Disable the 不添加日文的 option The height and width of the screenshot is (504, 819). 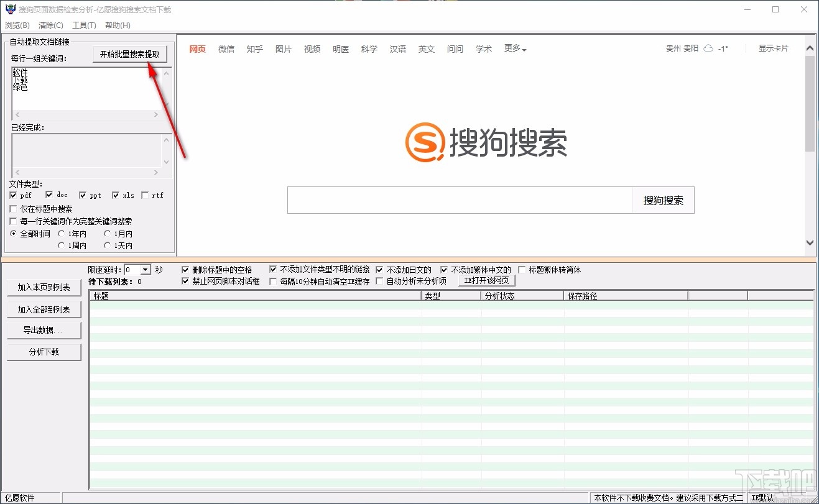click(380, 269)
